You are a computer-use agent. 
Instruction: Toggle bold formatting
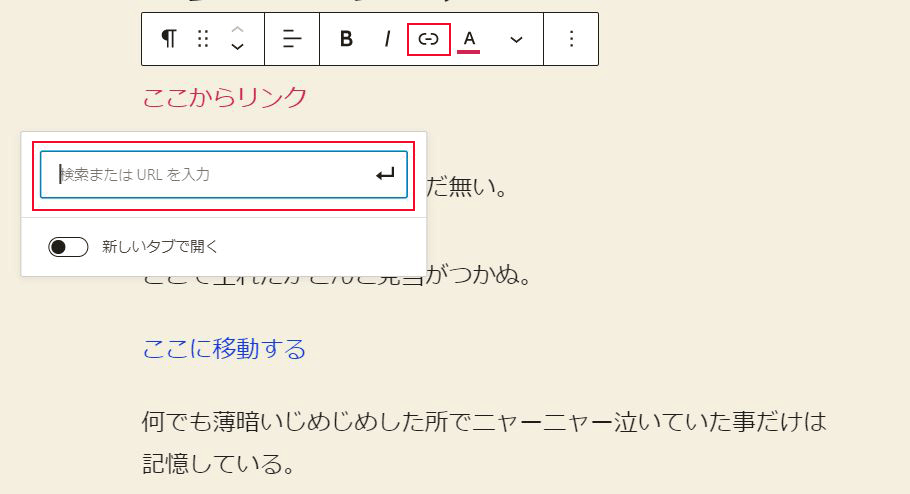pos(346,39)
